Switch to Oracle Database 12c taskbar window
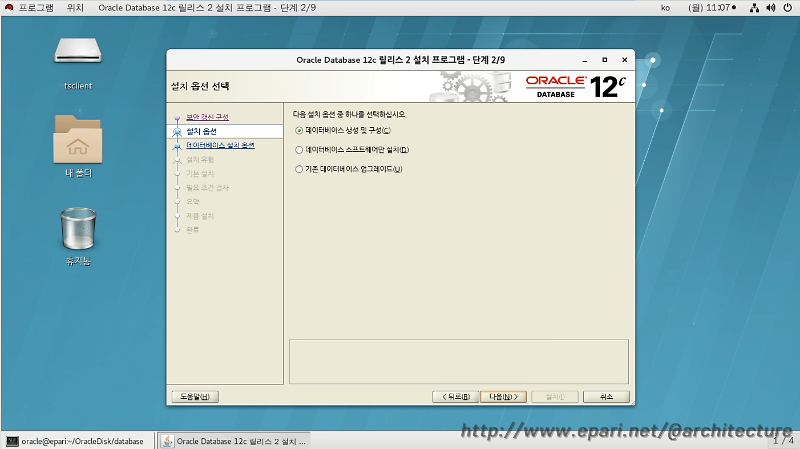The width and height of the screenshot is (800, 449). (x=235, y=441)
